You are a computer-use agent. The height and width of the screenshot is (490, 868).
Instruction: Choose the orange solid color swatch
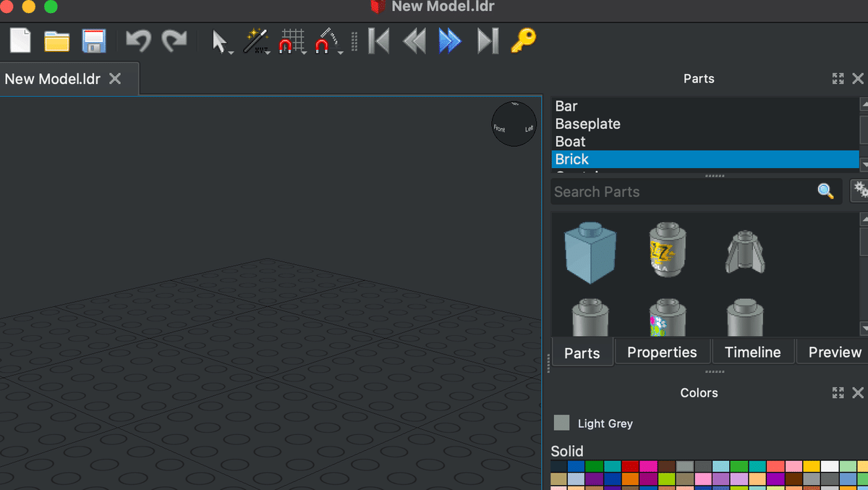pyautogui.click(x=631, y=479)
